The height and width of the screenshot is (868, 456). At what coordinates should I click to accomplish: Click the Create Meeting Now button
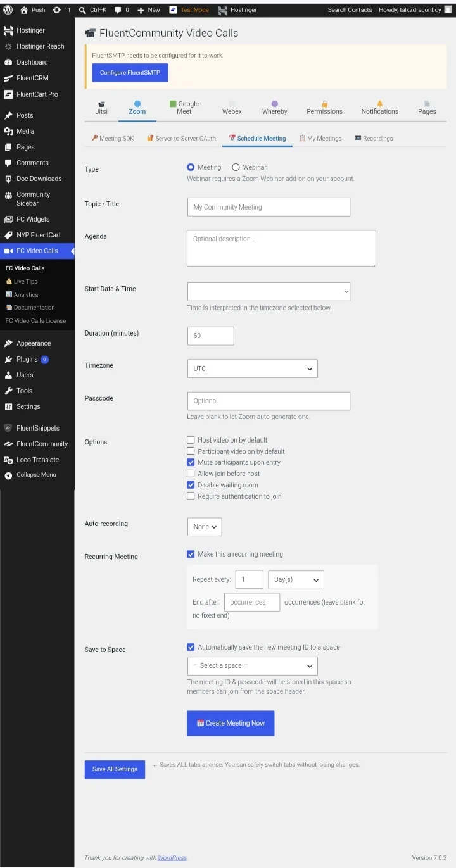click(x=231, y=723)
